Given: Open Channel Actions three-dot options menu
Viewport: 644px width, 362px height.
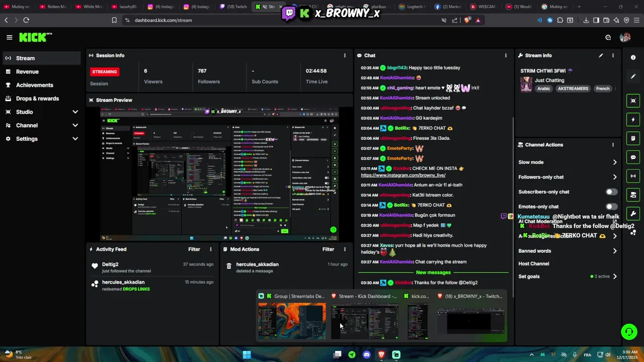Looking at the screenshot, I should (x=613, y=145).
